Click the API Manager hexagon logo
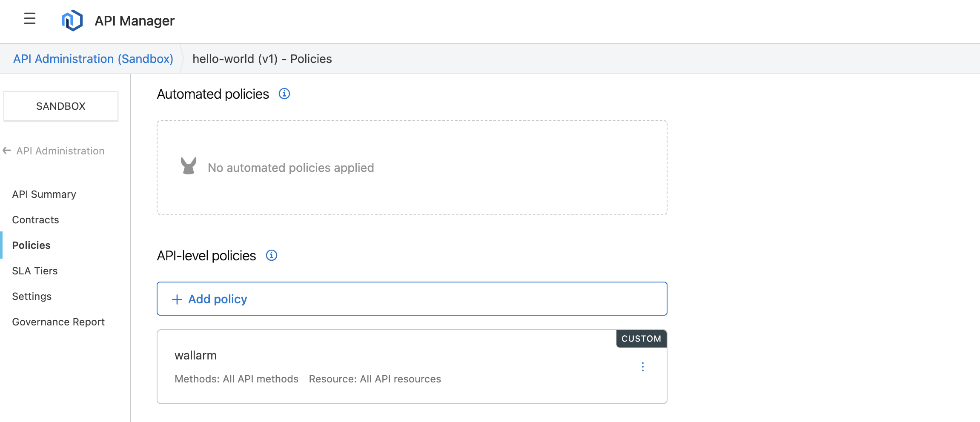This screenshot has height=422, width=980. point(72,20)
